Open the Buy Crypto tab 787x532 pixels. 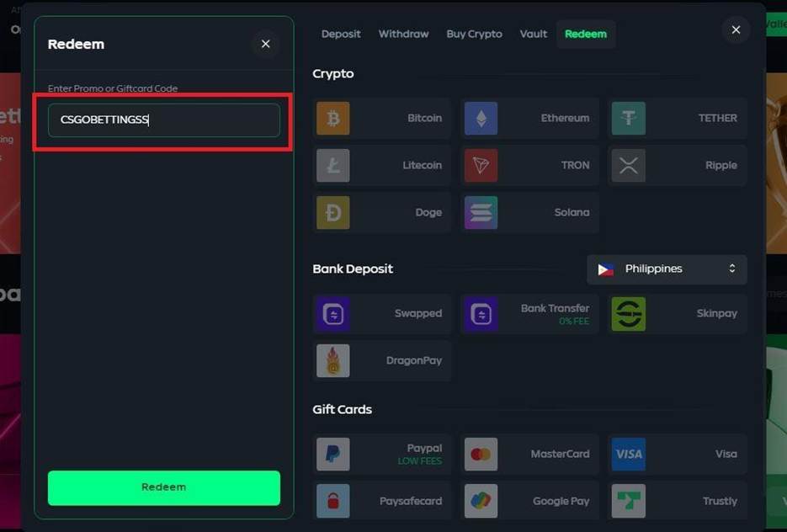475,35
